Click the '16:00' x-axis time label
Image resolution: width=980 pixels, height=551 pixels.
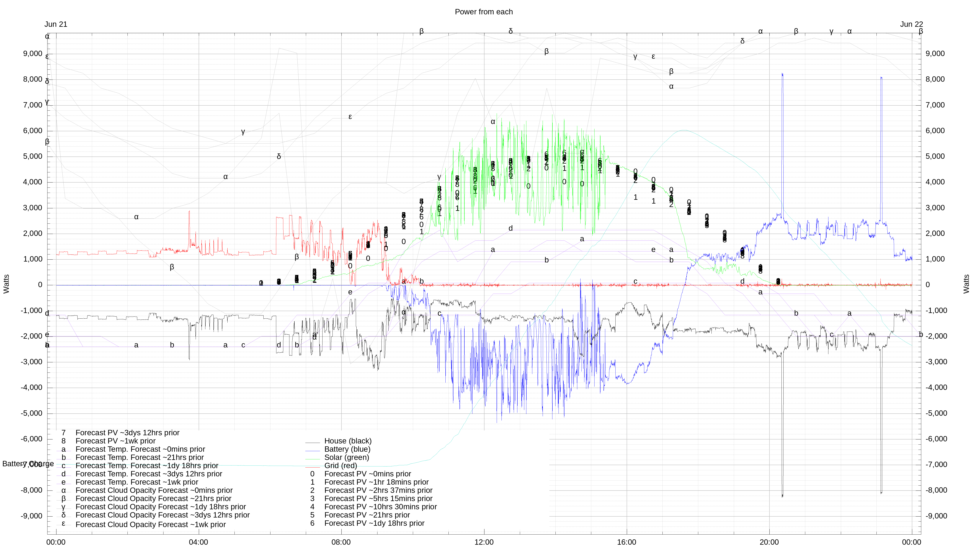click(x=627, y=542)
